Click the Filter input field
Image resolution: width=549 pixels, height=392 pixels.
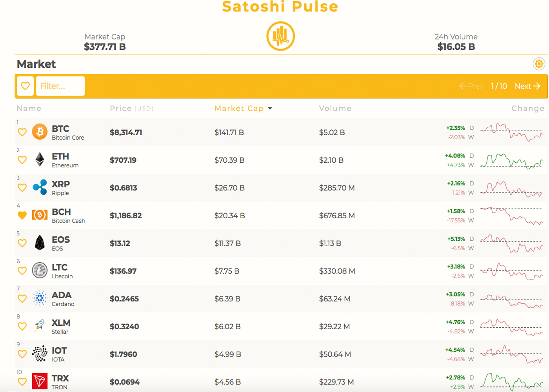(x=60, y=86)
